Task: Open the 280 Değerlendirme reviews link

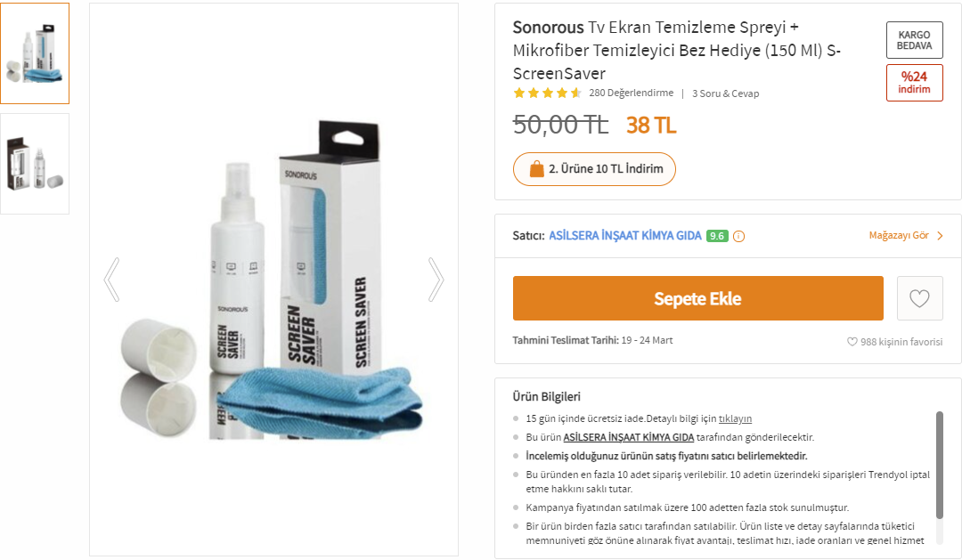Action: (632, 93)
